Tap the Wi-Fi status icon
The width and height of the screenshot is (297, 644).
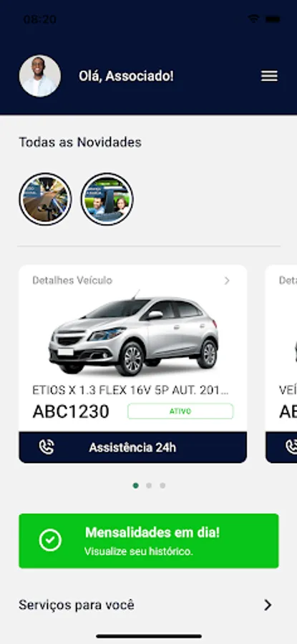tap(253, 19)
